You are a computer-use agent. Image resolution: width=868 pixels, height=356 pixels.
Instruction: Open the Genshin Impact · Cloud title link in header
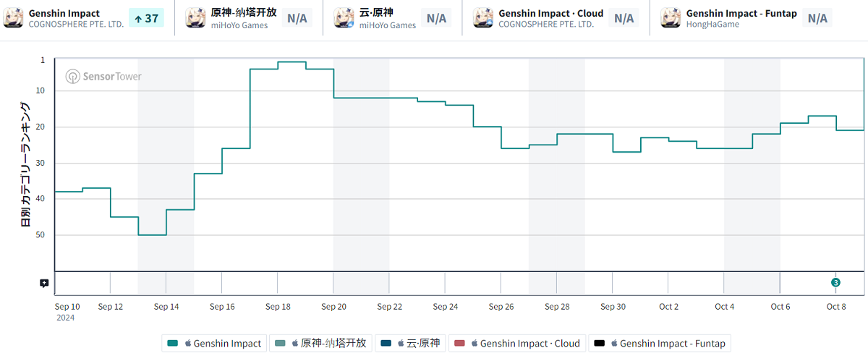[x=550, y=13]
